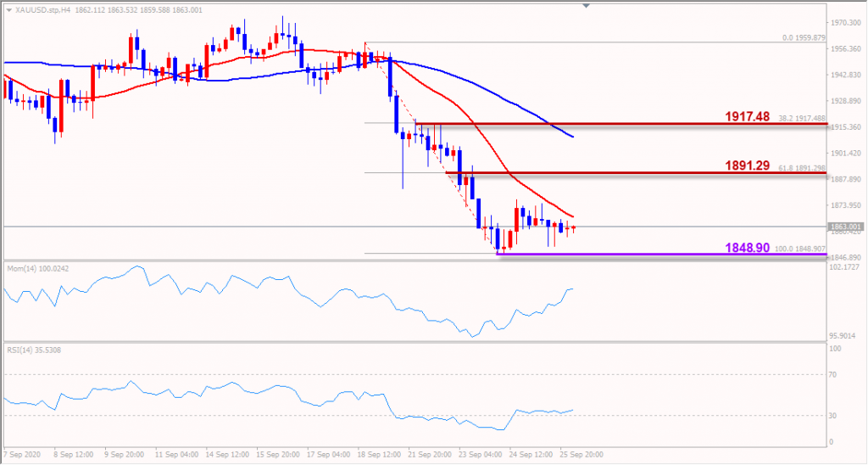This screenshot has height=465, width=868.
Task: Click RSI scale level 30
Action: pos(833,416)
